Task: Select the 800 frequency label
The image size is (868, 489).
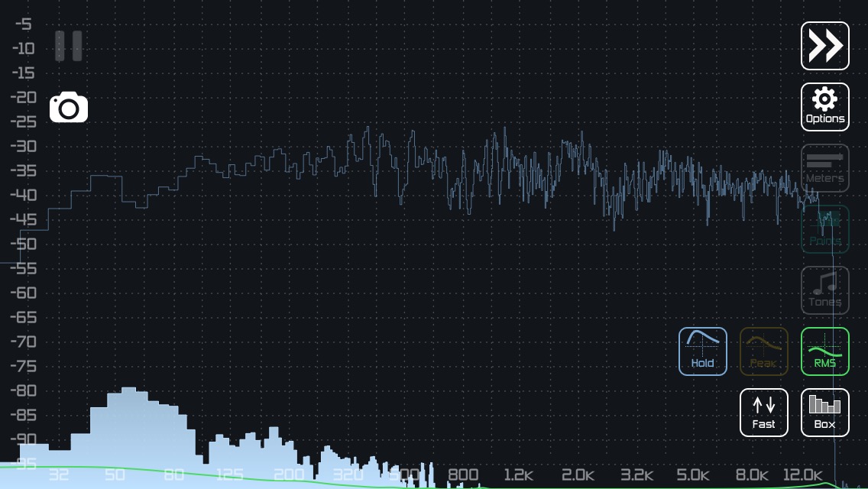Action: click(463, 474)
